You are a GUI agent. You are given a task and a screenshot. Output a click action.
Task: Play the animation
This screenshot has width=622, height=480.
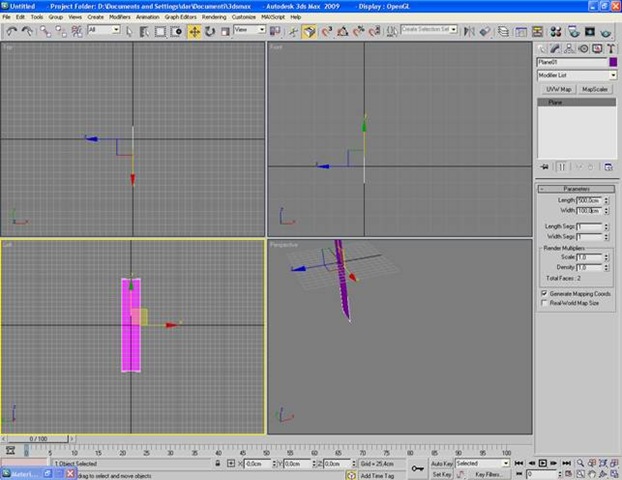[542, 463]
